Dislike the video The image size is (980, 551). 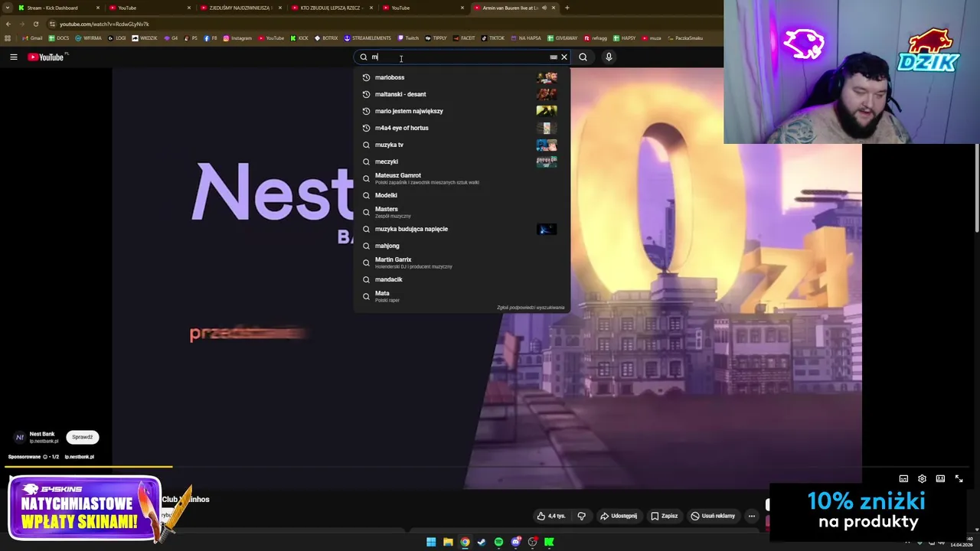[x=581, y=516]
